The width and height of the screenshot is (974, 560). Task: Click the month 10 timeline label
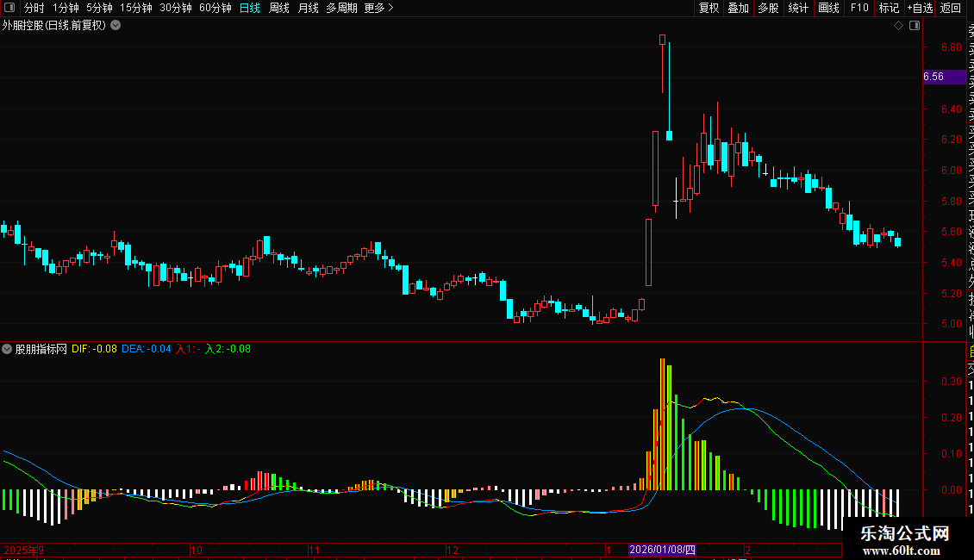coord(197,550)
